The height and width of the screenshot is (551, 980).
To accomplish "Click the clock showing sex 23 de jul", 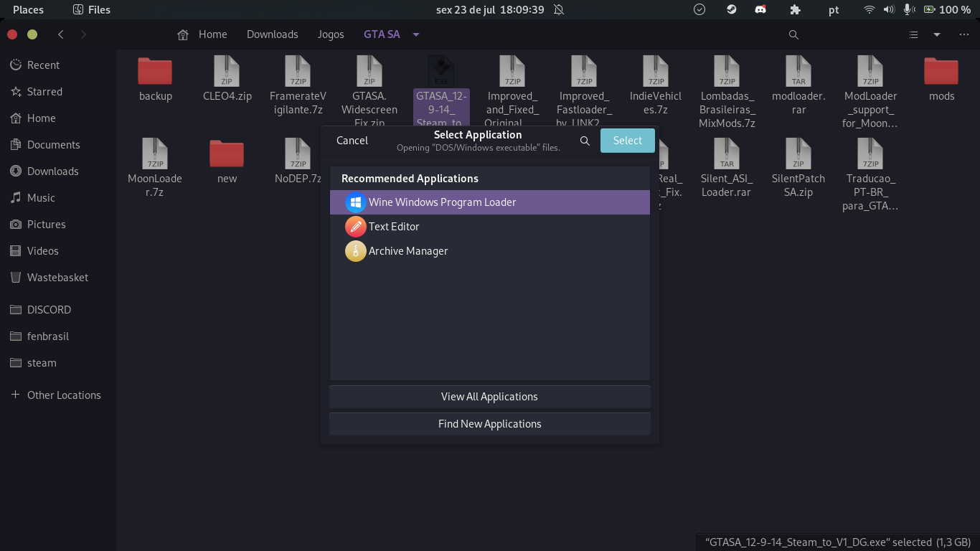I will tap(490, 9).
